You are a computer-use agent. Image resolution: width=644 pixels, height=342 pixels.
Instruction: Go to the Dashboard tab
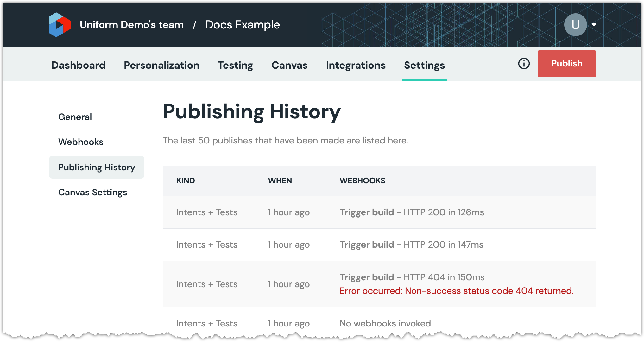[x=78, y=65]
